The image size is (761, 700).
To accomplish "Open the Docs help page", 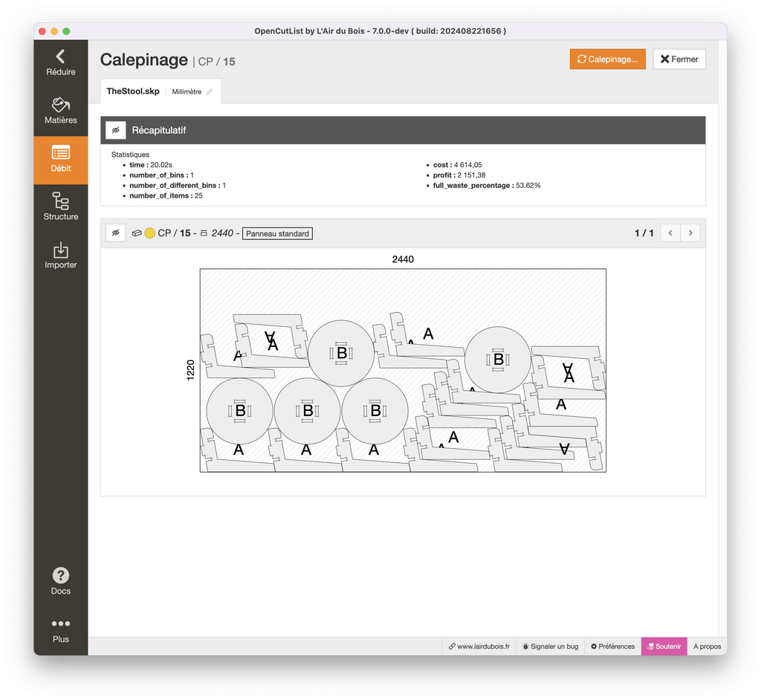I will (61, 581).
